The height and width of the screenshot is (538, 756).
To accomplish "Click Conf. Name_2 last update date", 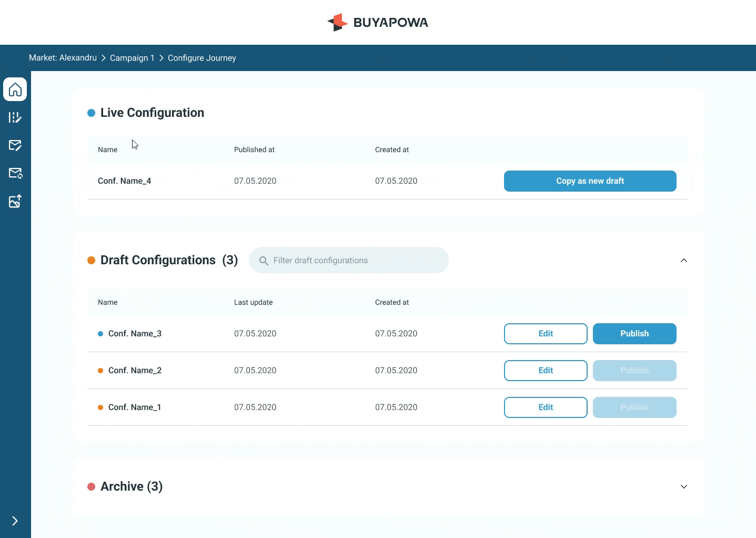I will [255, 371].
